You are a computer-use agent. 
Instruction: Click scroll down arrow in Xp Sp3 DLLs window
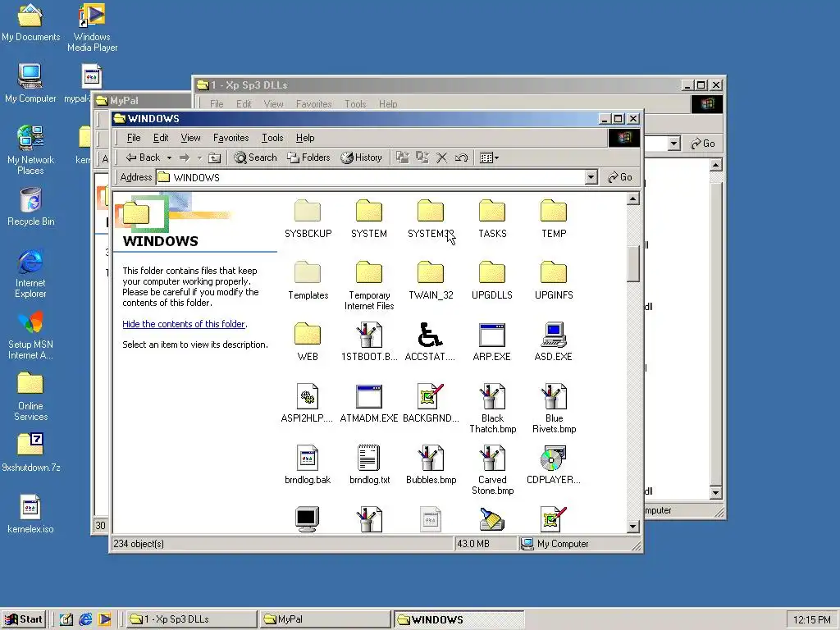click(715, 492)
